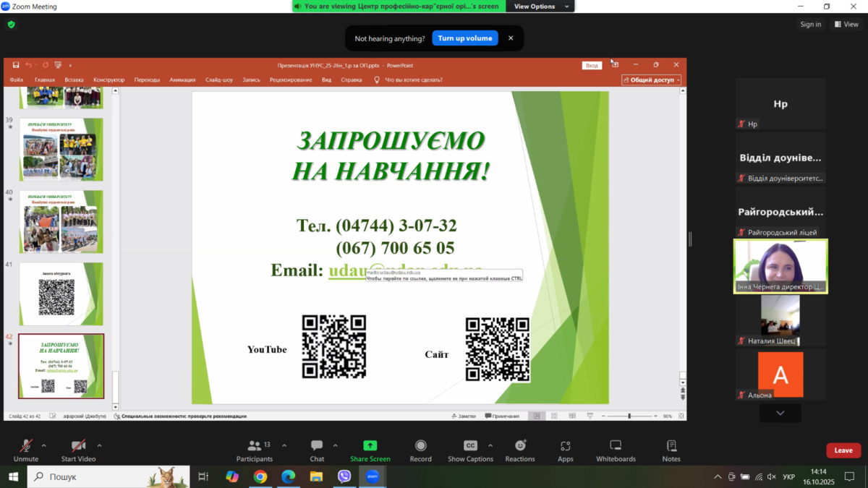Open Reactions in the Zoom toolbar
This screenshot has width=868, height=488.
pyautogui.click(x=520, y=446)
